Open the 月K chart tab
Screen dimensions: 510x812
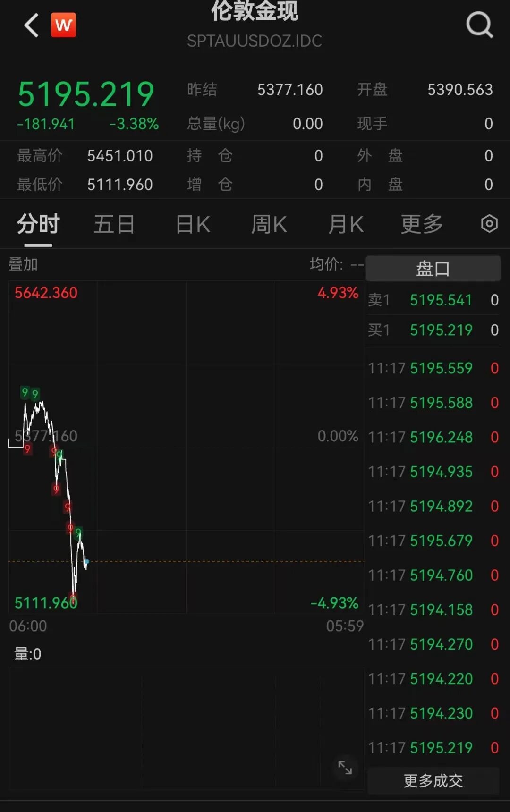[x=346, y=224]
